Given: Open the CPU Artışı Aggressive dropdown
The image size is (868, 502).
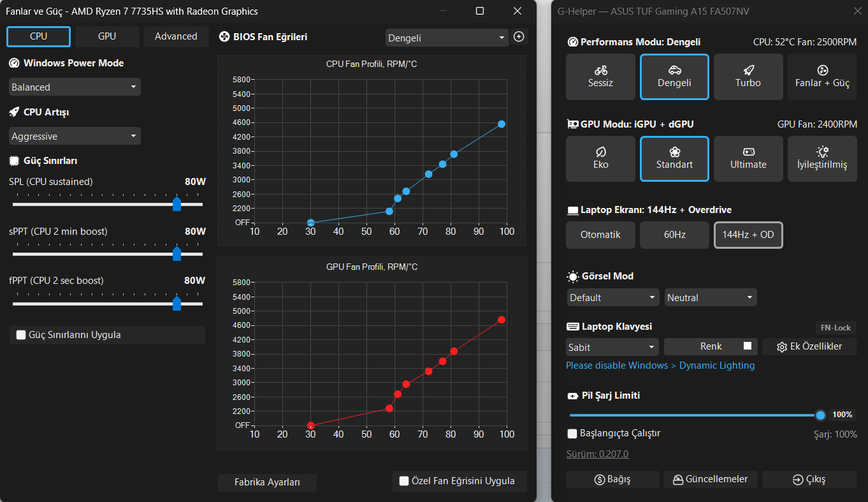Looking at the screenshot, I should pyautogui.click(x=75, y=136).
